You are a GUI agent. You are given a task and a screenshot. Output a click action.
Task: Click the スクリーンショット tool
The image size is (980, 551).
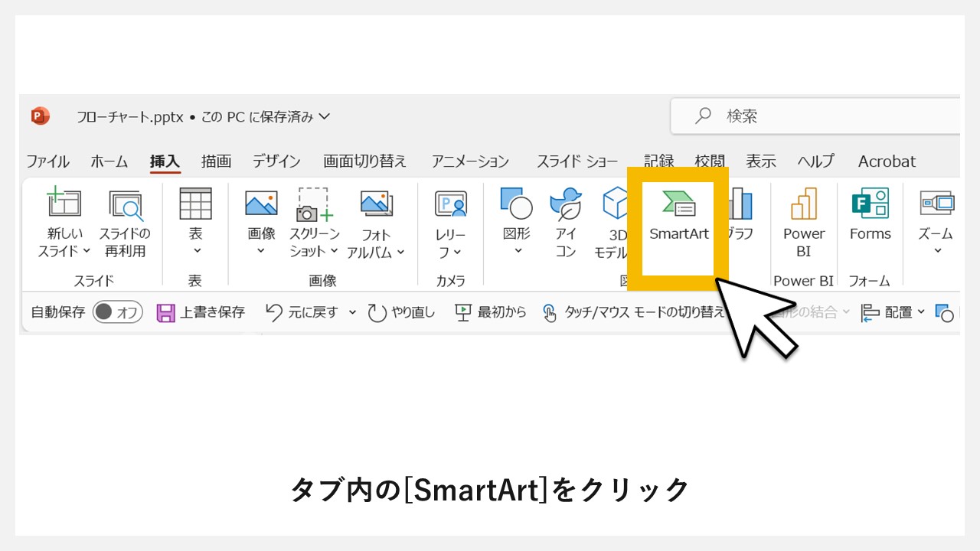coord(314,218)
